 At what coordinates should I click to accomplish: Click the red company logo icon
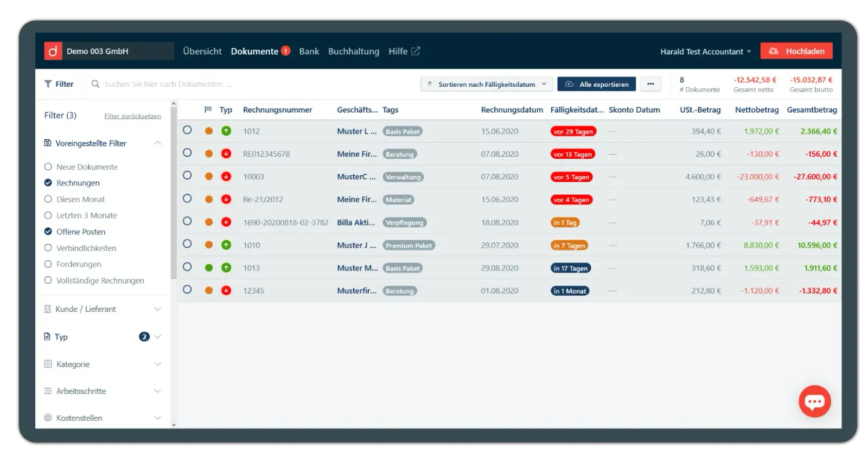click(x=53, y=51)
